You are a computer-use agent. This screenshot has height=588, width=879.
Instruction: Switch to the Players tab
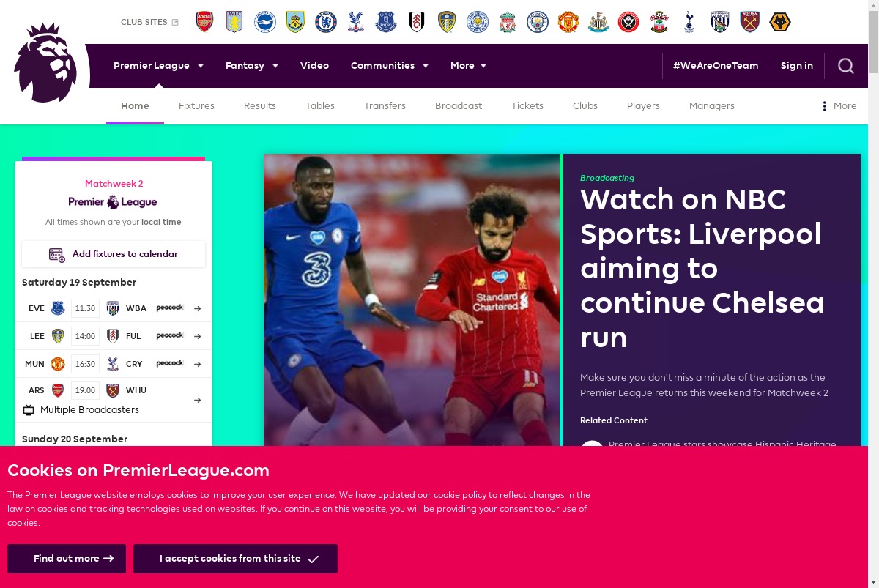(x=643, y=106)
